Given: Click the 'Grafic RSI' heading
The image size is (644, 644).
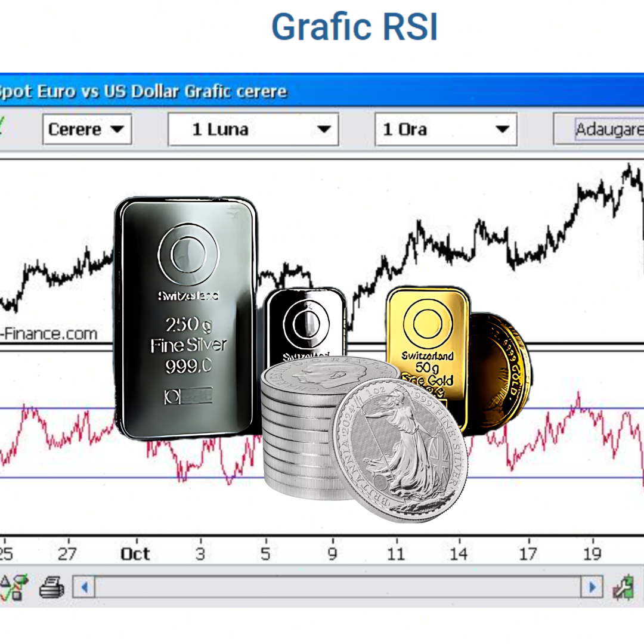Looking at the screenshot, I should [x=355, y=27].
